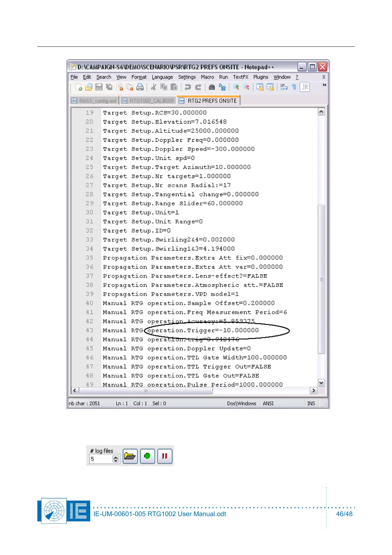Click the Close document toolbar icon

[120, 87]
